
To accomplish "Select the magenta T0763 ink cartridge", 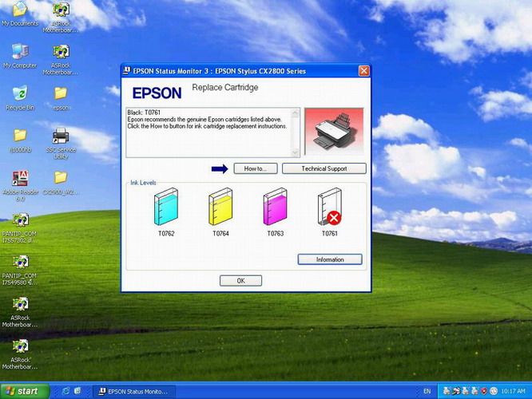I will pyautogui.click(x=275, y=207).
